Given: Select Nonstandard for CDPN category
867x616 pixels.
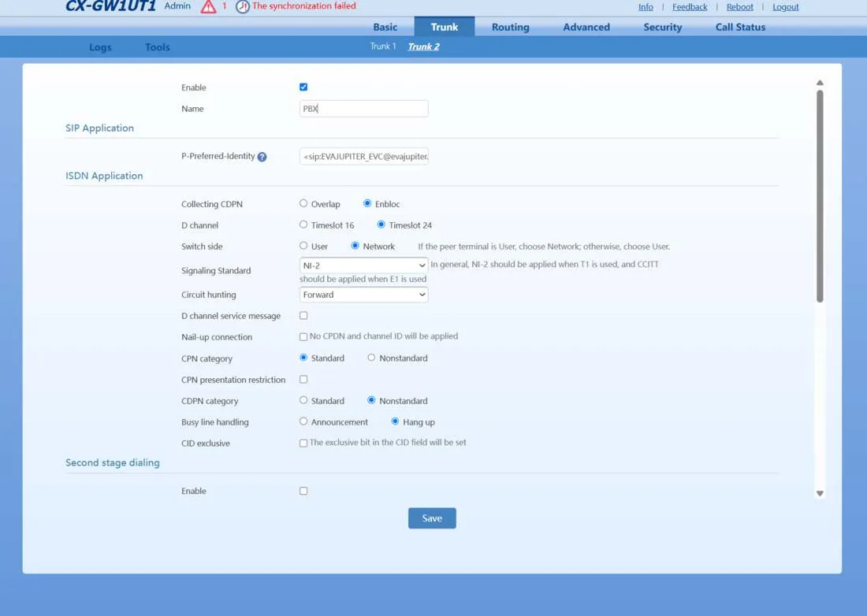Looking at the screenshot, I should (371, 400).
